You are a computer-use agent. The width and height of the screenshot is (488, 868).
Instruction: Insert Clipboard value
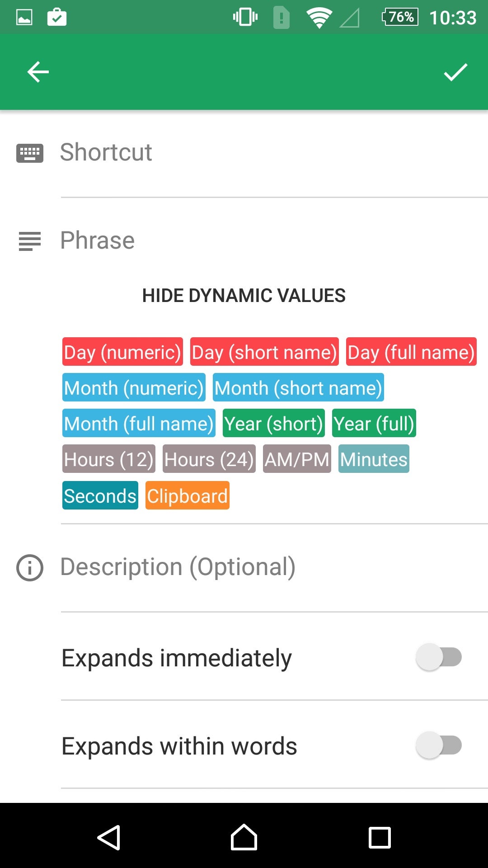point(188,495)
